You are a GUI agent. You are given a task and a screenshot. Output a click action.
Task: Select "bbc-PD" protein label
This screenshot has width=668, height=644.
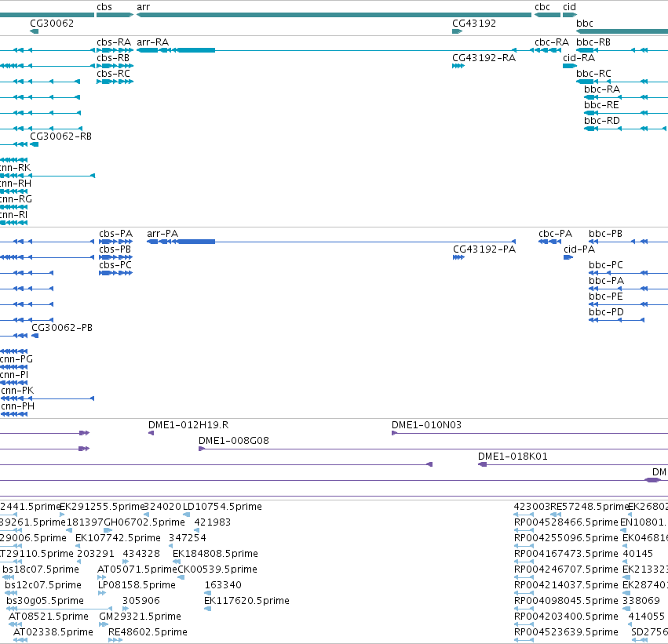coord(606,313)
